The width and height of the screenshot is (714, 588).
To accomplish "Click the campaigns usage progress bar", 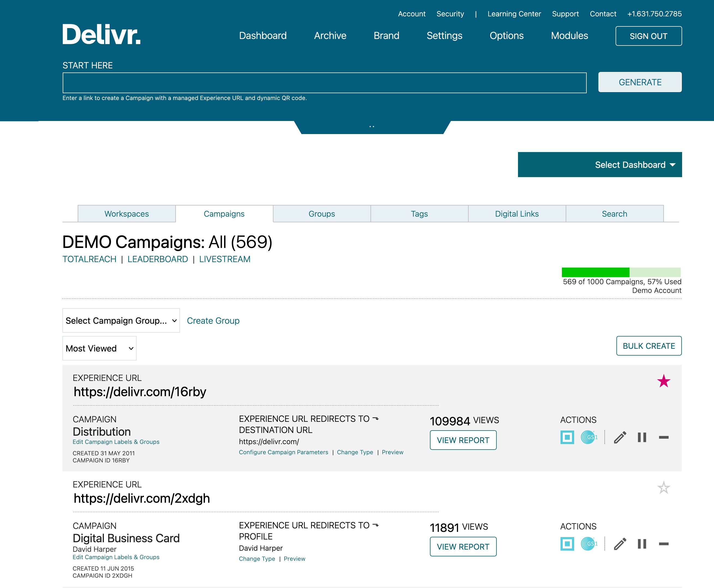I will (x=621, y=272).
